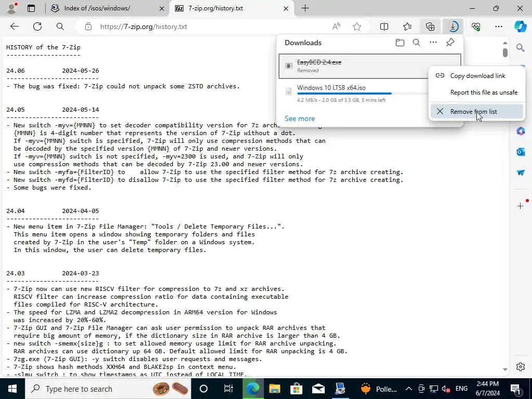Image resolution: width=532 pixels, height=399 pixels.
Task: Add a sidebar app with plus icon
Action: 521,206
